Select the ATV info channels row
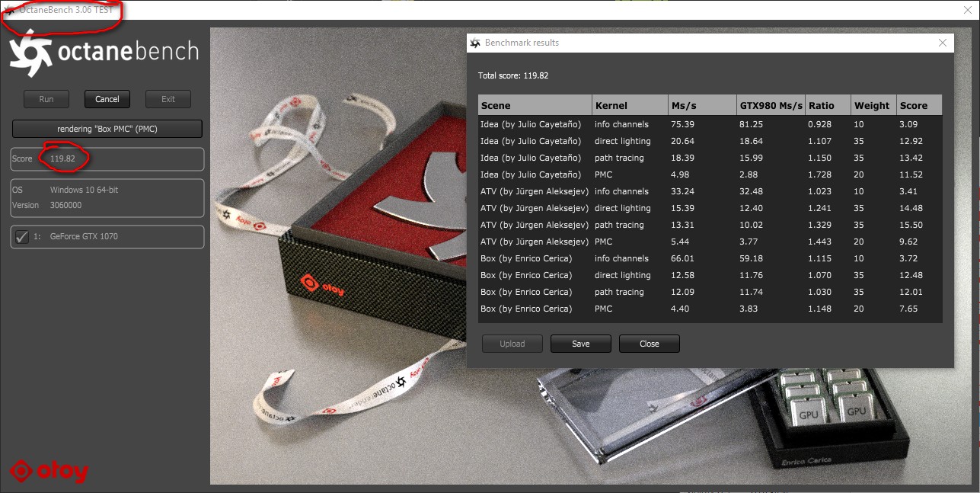 710,191
